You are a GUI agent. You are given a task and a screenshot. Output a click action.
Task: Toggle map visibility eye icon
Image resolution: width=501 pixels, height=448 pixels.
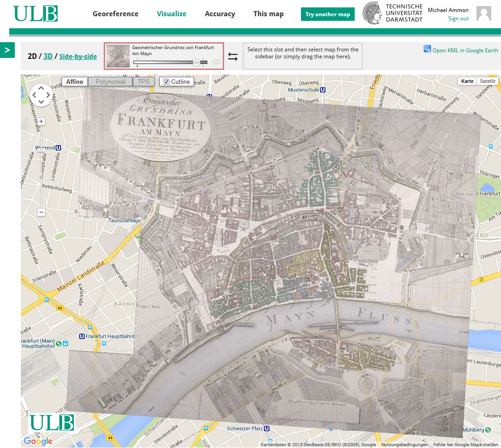(216, 62)
